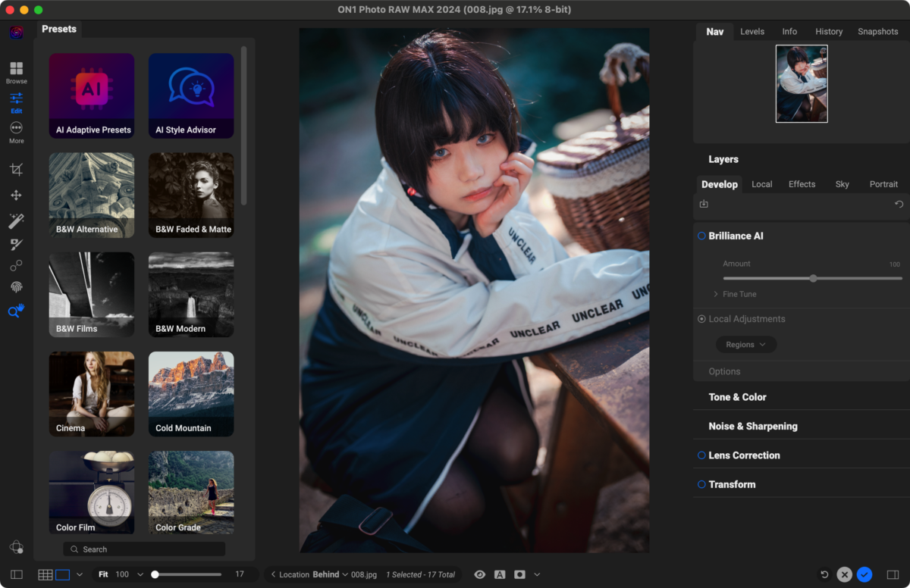Adjust the Brilliance AI Amount slider

[x=813, y=278]
